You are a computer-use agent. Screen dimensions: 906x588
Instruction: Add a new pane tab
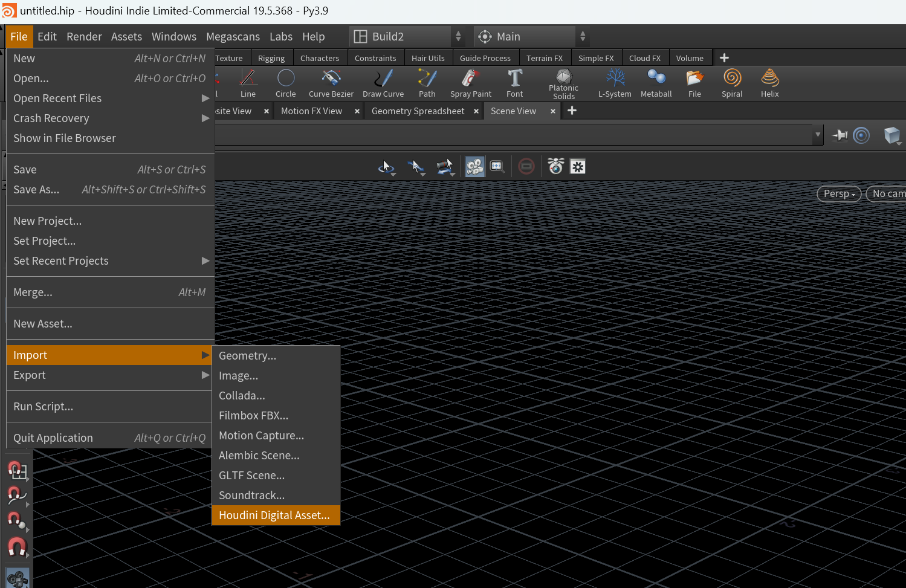point(572,111)
